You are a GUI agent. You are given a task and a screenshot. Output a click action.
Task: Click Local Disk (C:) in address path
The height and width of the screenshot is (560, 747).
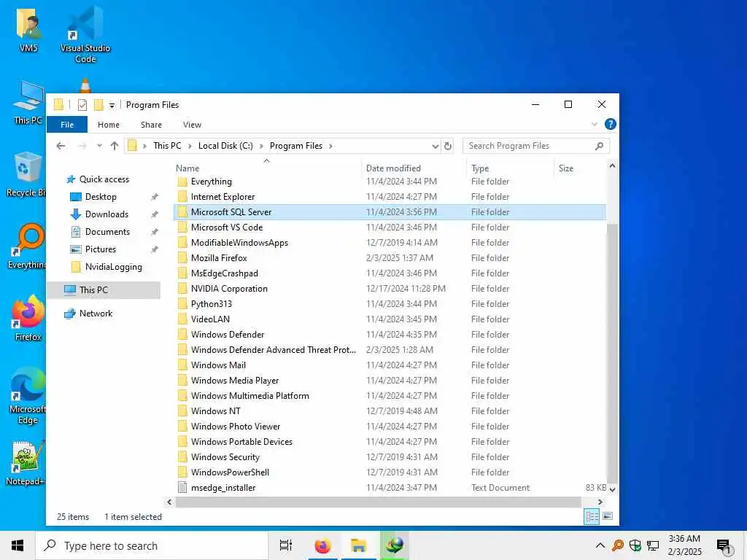[225, 146]
